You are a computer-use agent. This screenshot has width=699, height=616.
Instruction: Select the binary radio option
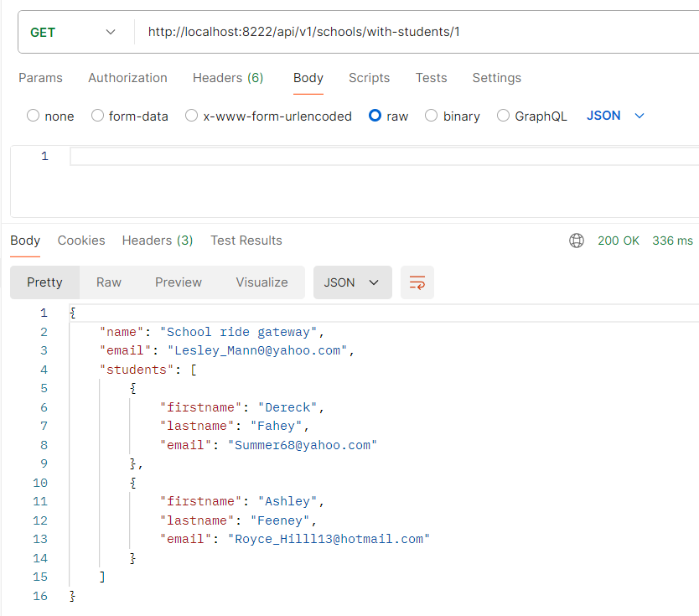[431, 116]
